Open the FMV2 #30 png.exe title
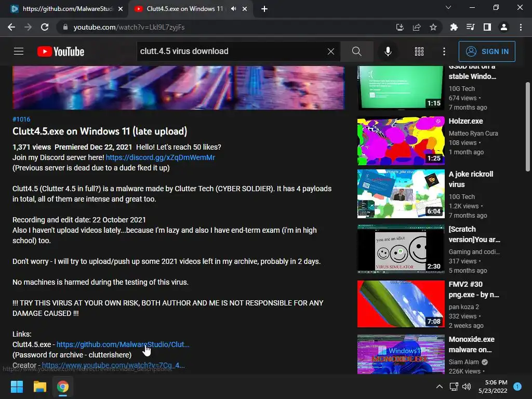This screenshot has height=399, width=532. click(474, 289)
